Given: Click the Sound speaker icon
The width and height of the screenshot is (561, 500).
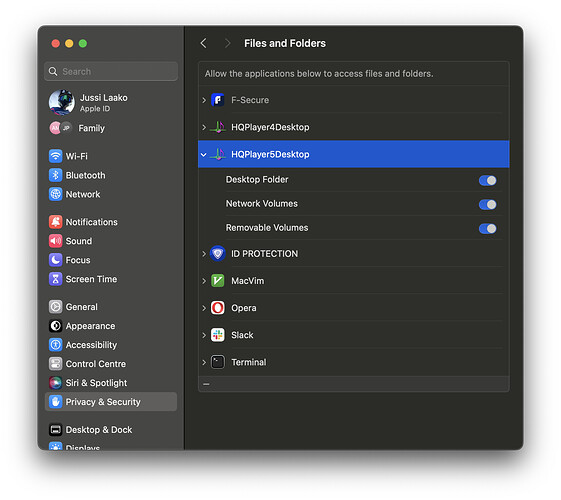Looking at the screenshot, I should 55,241.
